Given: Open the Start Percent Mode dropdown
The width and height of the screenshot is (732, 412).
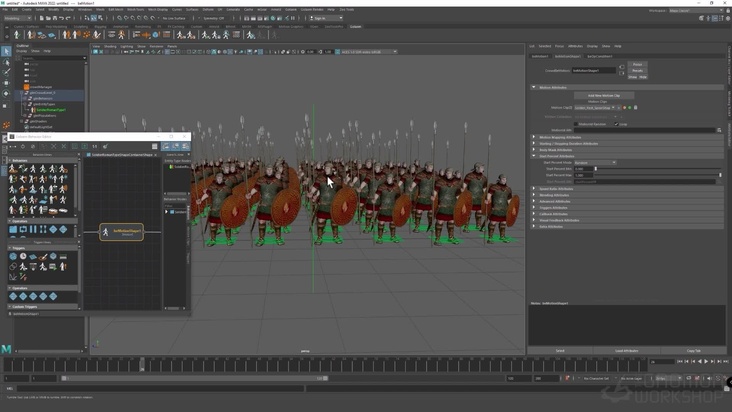Looking at the screenshot, I should click(x=594, y=162).
